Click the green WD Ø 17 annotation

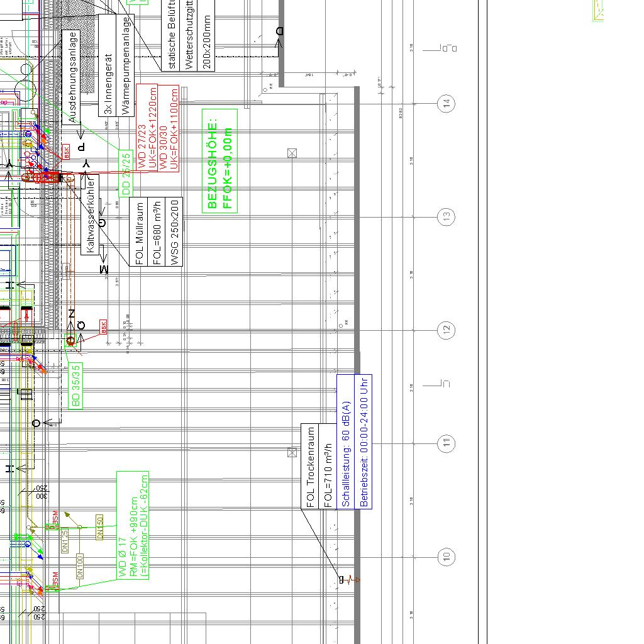coord(133,525)
